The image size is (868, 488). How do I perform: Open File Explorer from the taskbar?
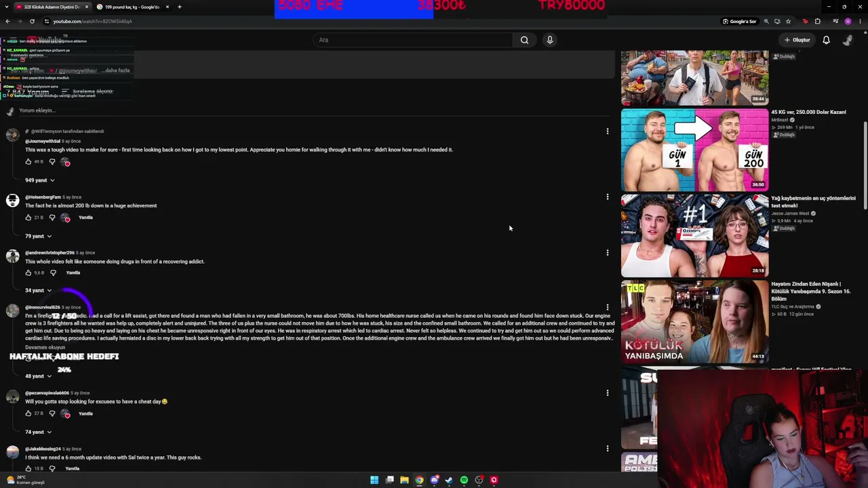(404, 480)
